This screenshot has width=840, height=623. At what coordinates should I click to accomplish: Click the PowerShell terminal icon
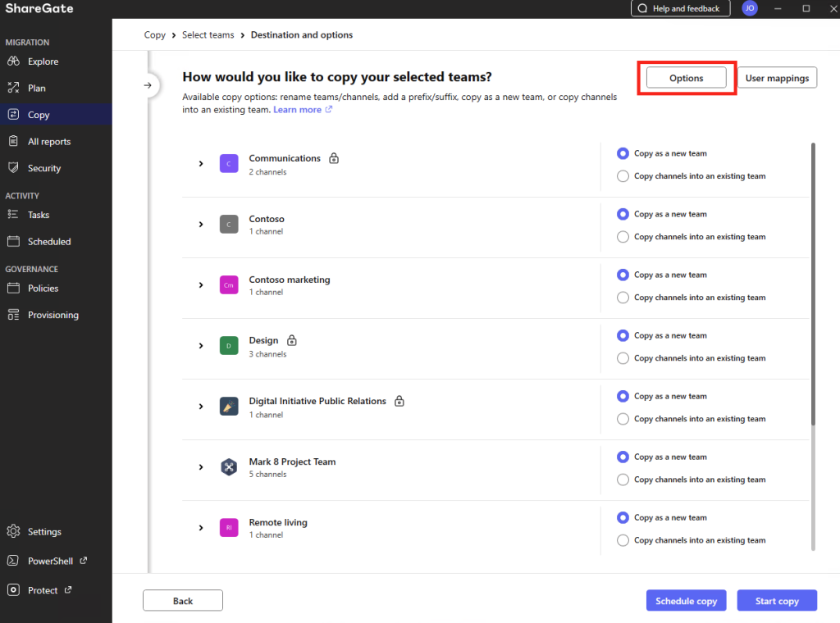pos(13,561)
